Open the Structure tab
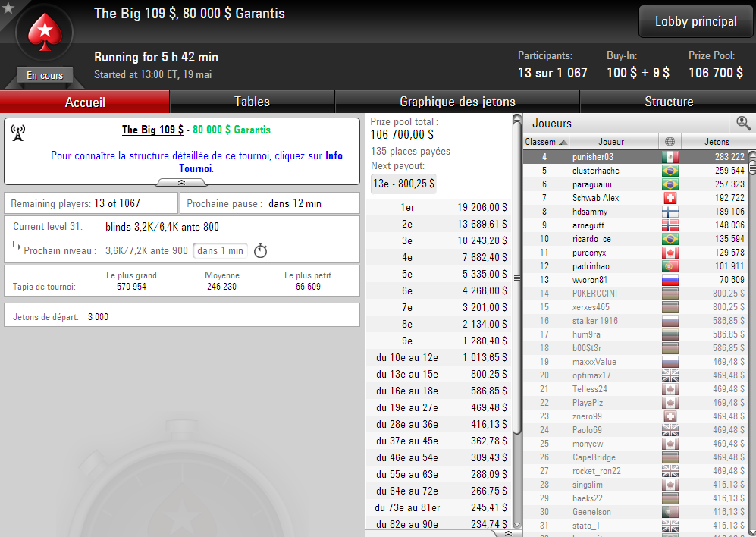 pos(669,102)
